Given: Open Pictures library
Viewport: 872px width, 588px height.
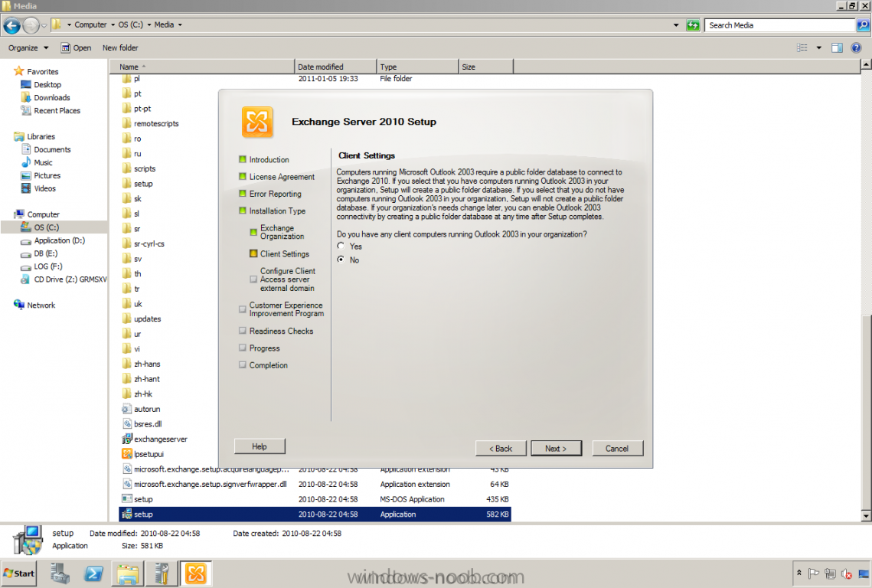Looking at the screenshot, I should coord(47,175).
